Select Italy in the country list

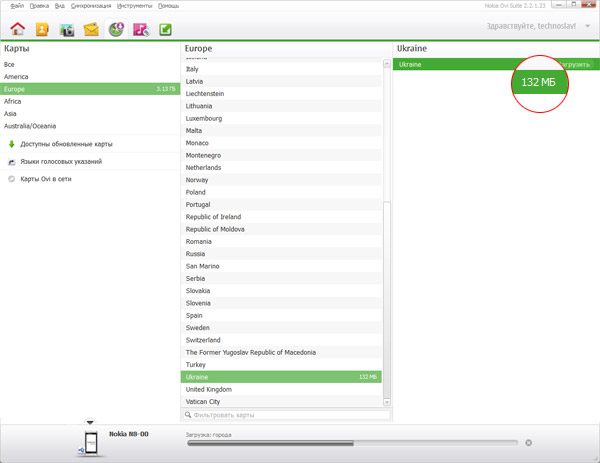point(281,69)
